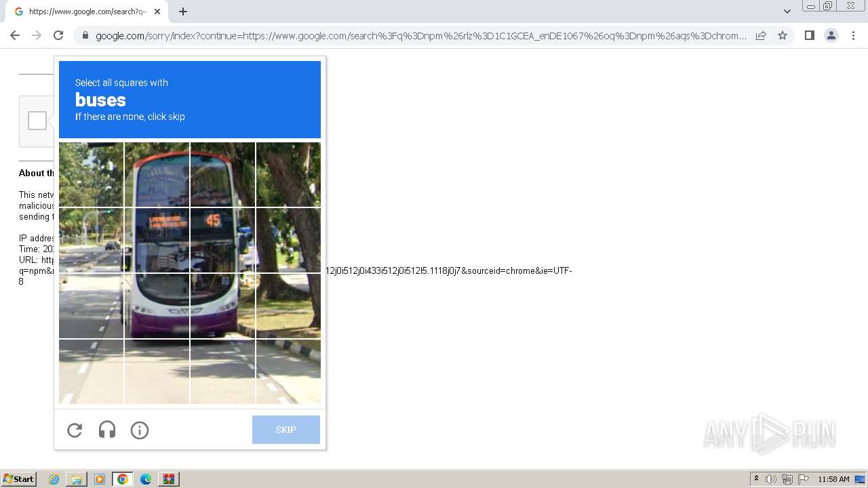Viewport: 868px width, 488px height.
Task: Switch to Chrome taskbar icon
Action: coord(123,479)
